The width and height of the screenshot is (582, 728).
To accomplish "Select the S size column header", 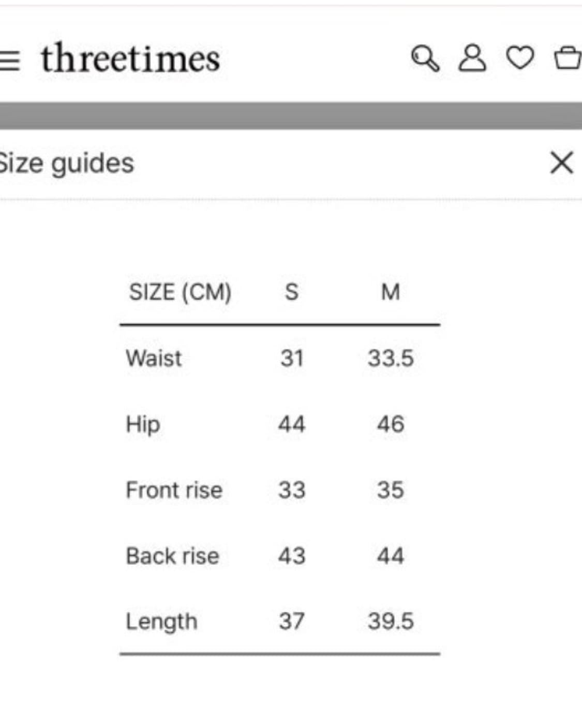I will [292, 292].
